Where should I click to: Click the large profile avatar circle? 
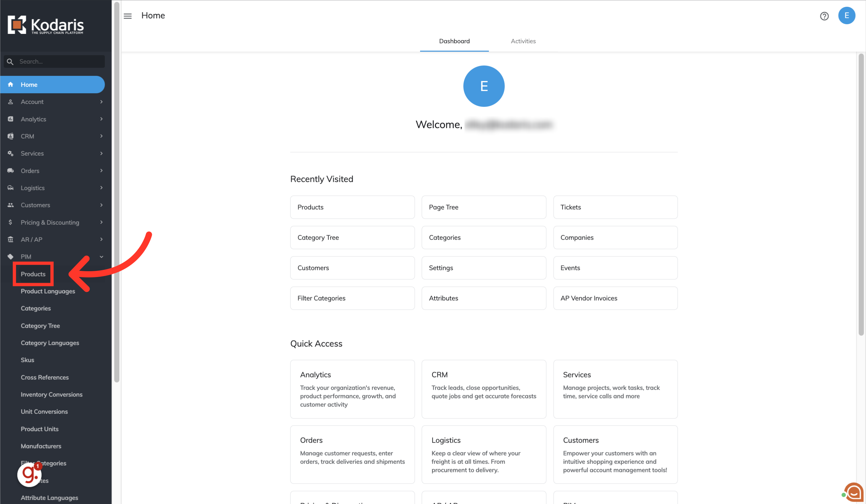click(483, 86)
